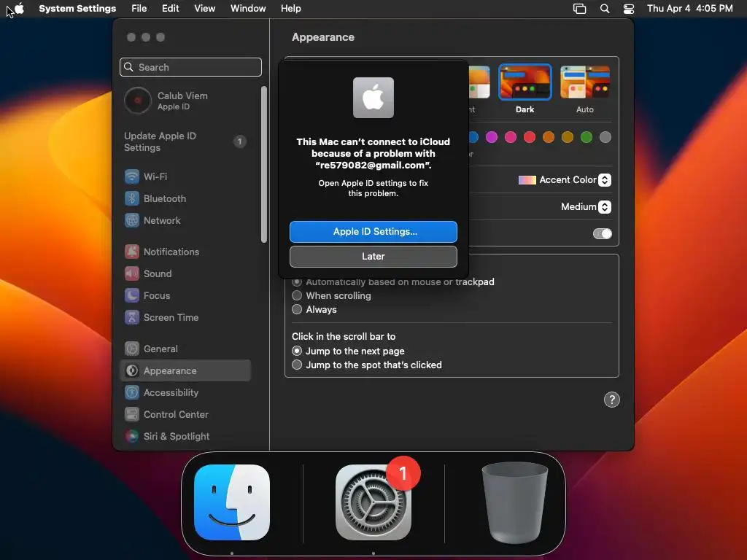Click the date and time in menu bar
747x560 pixels.
point(690,9)
